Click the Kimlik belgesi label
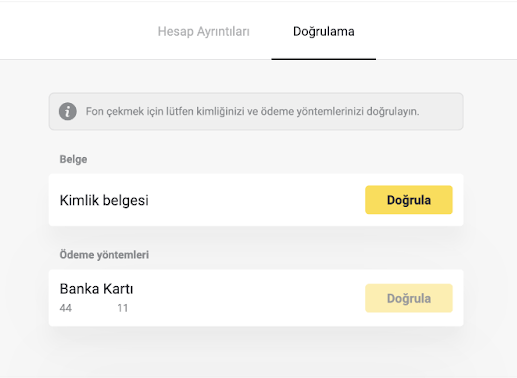The height and width of the screenshot is (378, 517). click(104, 200)
